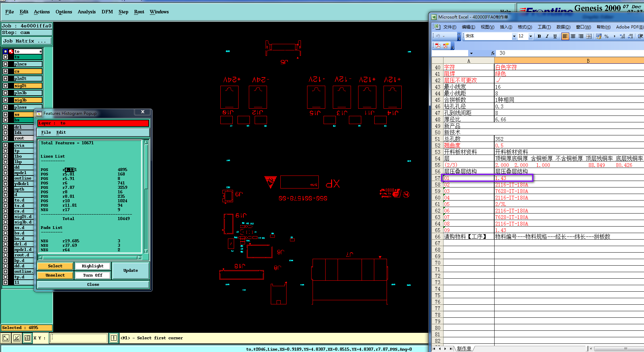Viewport: 644px width, 352px height.
Task: Click the Decrease Indent icon in Excel
Action: click(640, 36)
